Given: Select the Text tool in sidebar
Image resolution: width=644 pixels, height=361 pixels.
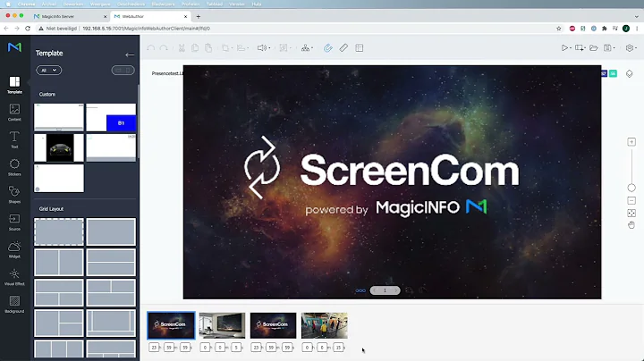Looking at the screenshot, I should pyautogui.click(x=14, y=140).
